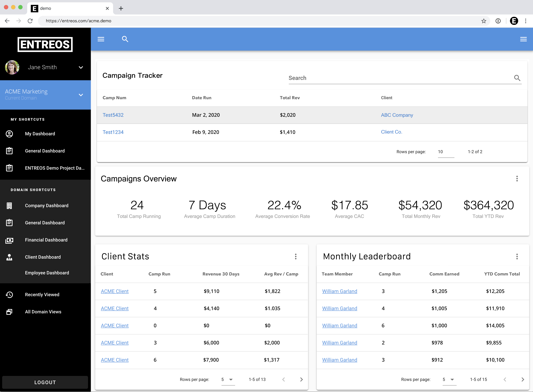
Task: Open Campaigns Overview three-dot menu
Action: [x=517, y=179]
